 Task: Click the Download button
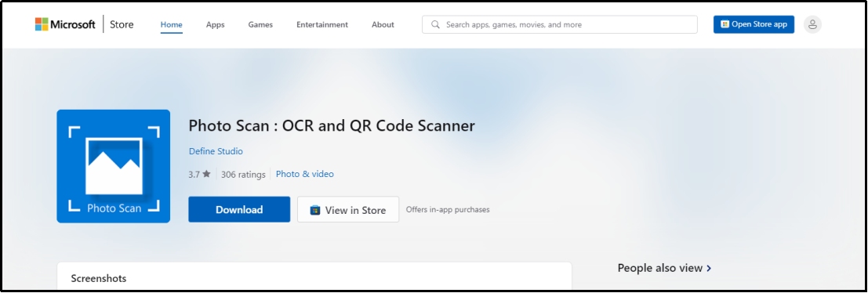239,209
